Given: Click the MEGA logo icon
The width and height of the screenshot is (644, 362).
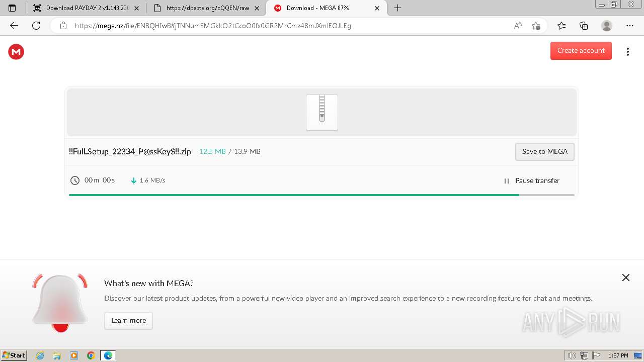Looking at the screenshot, I should (x=16, y=51).
